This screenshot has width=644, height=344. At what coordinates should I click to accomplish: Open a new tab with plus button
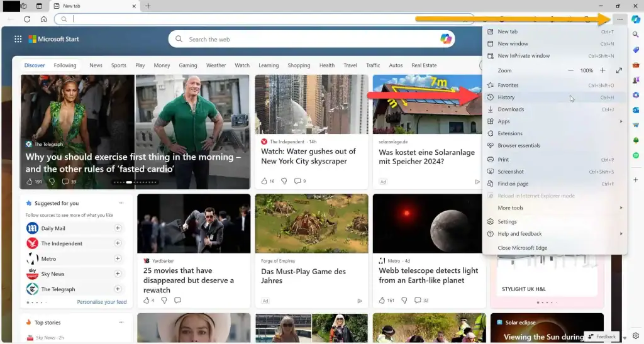(x=148, y=6)
